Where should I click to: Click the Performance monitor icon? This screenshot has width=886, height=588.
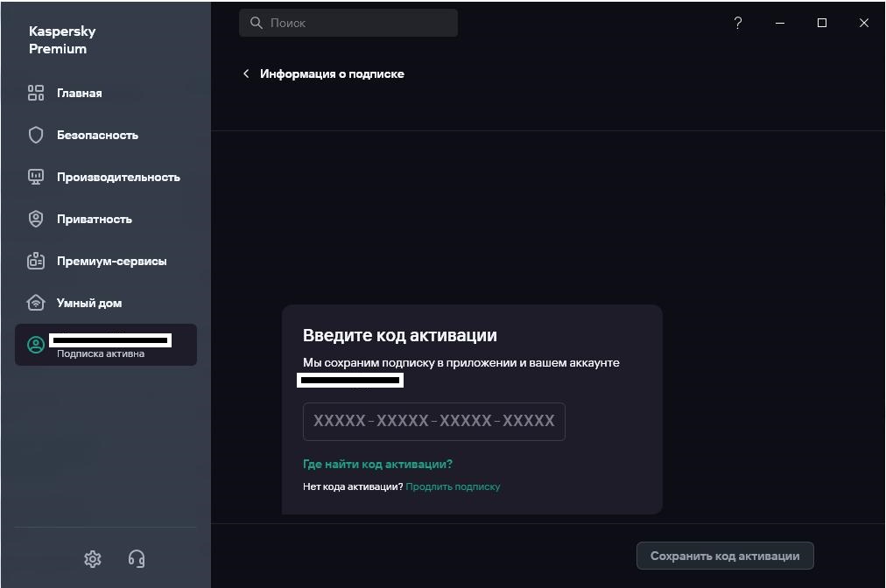(x=36, y=177)
